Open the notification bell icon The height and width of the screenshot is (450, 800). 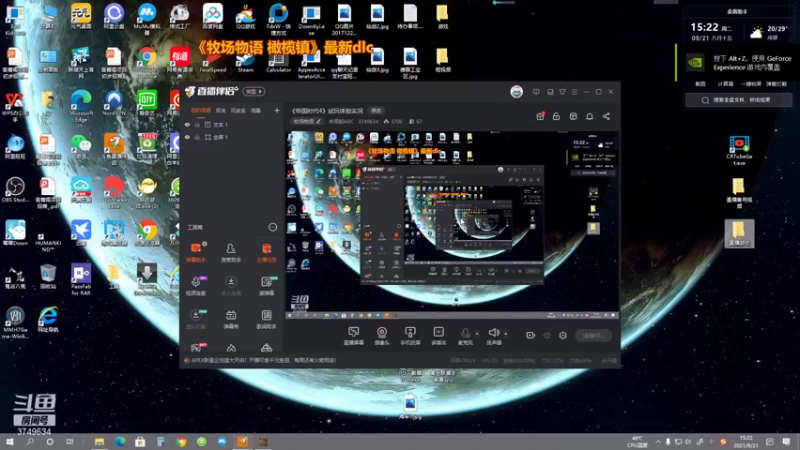coord(589,116)
